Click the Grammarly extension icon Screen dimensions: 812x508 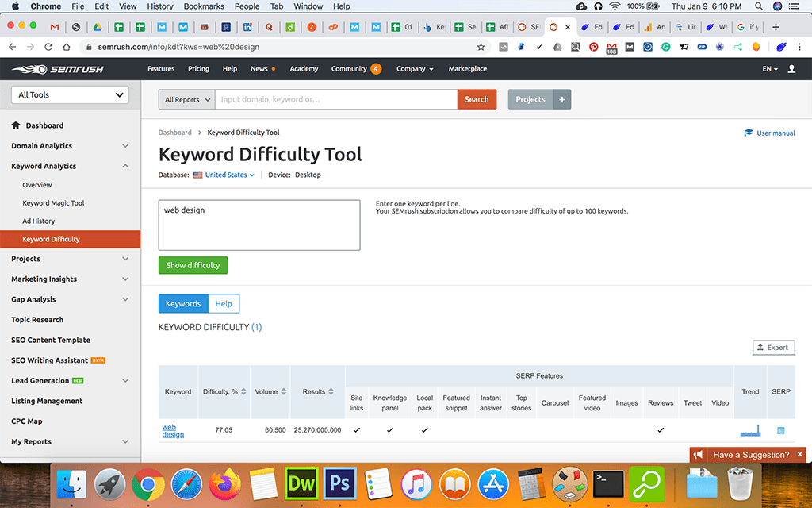666,47
